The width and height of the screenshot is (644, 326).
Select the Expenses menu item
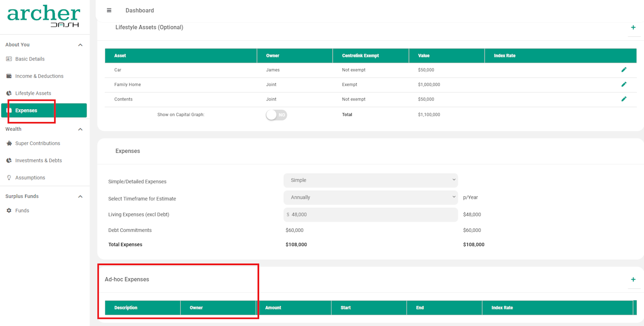(44, 110)
